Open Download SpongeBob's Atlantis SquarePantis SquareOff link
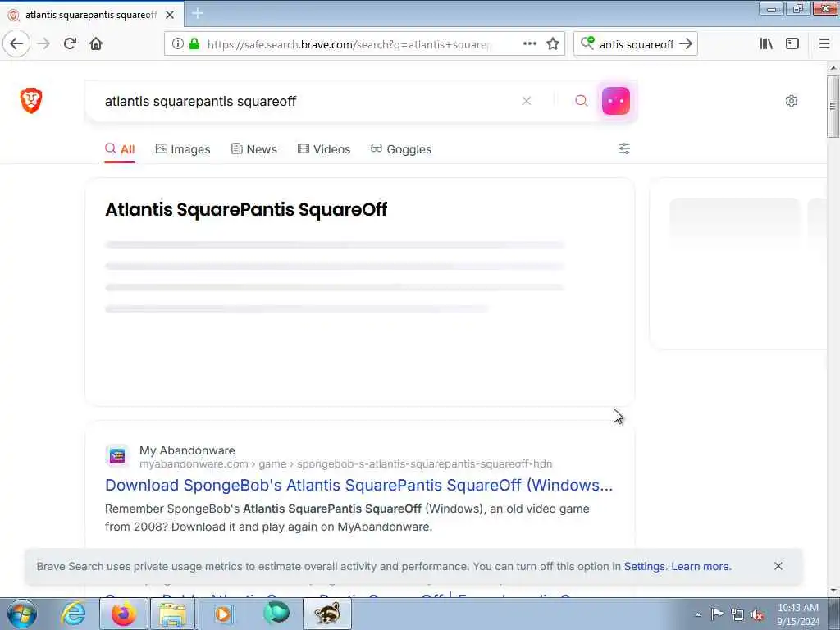The height and width of the screenshot is (630, 840). point(359,485)
